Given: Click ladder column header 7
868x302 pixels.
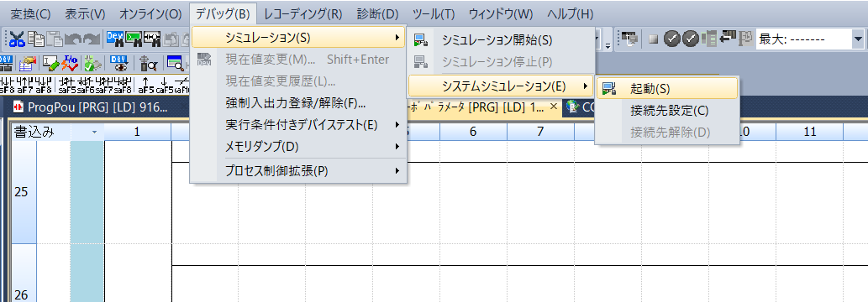Looking at the screenshot, I should point(540,132).
